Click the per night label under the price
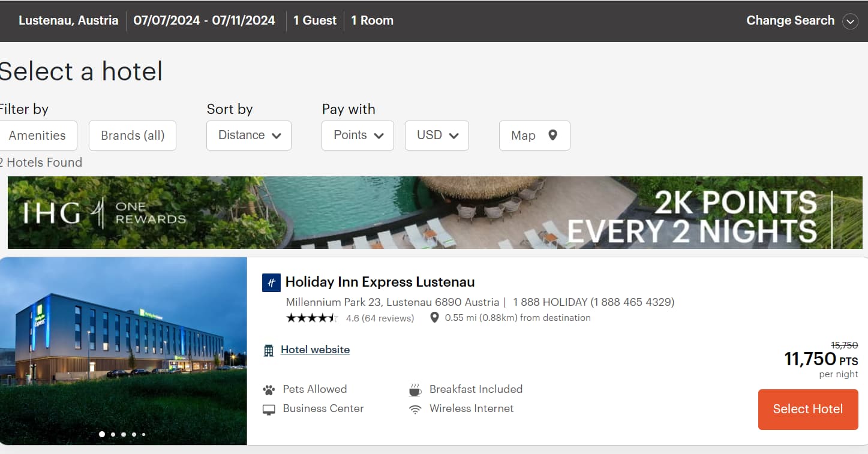This screenshot has height=454, width=868. click(x=839, y=374)
